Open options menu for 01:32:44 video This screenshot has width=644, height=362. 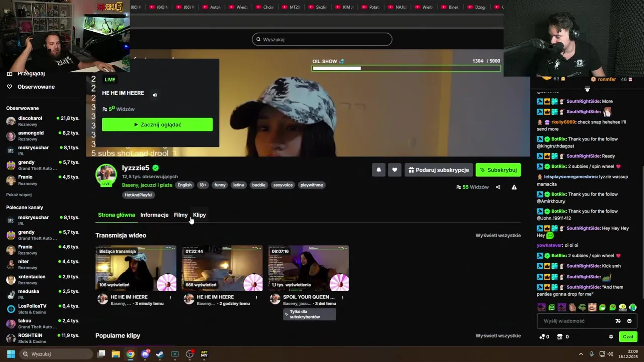pos(256,298)
